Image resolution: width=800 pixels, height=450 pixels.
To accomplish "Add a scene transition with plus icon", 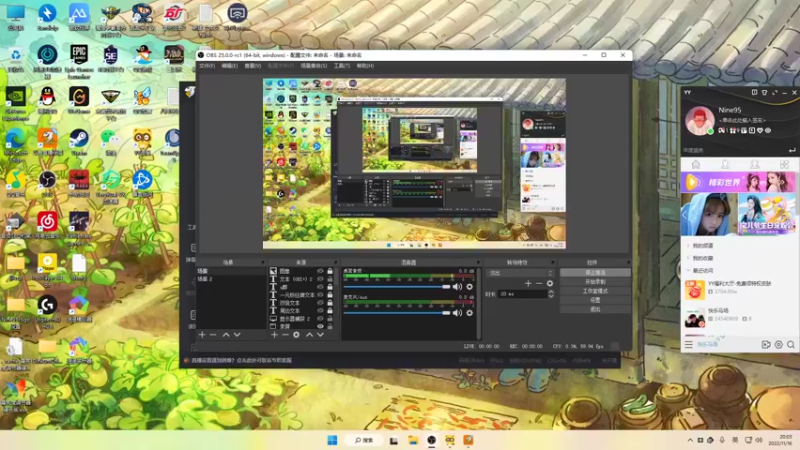I will tap(528, 283).
